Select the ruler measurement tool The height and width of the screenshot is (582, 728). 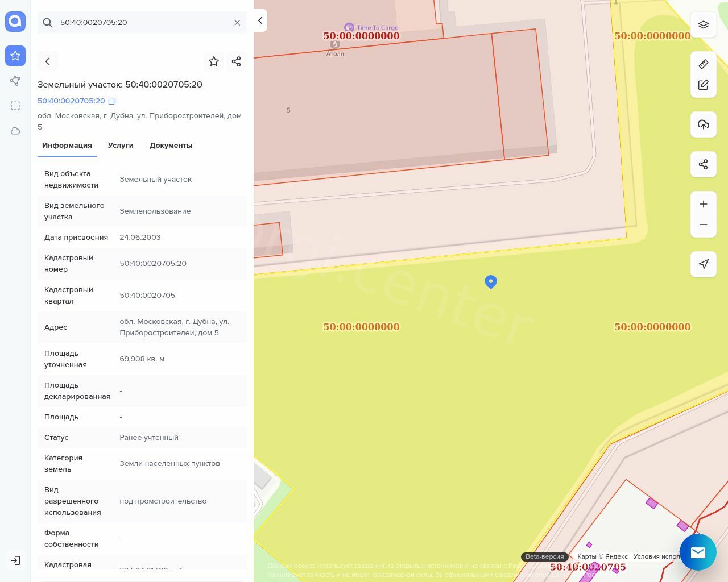(703, 64)
